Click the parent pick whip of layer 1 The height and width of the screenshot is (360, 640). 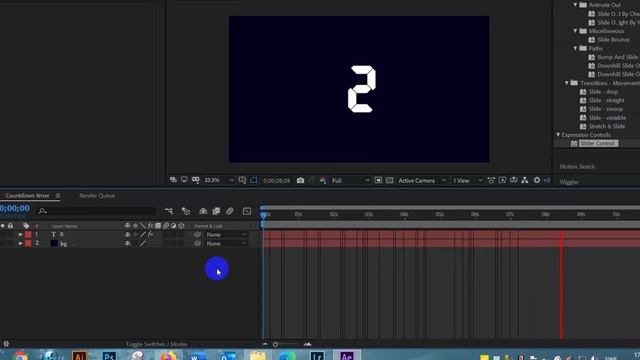[198, 235]
